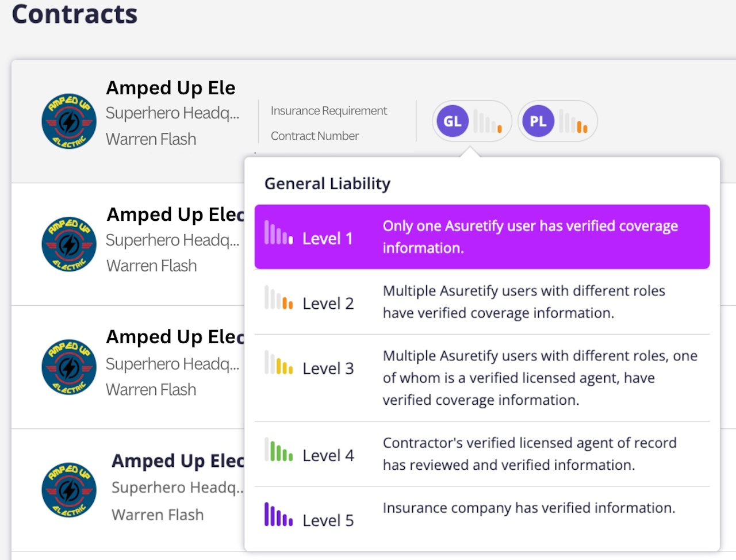This screenshot has width=736, height=560.
Task: Click the first Amped Up Electric logo
Action: click(69, 121)
